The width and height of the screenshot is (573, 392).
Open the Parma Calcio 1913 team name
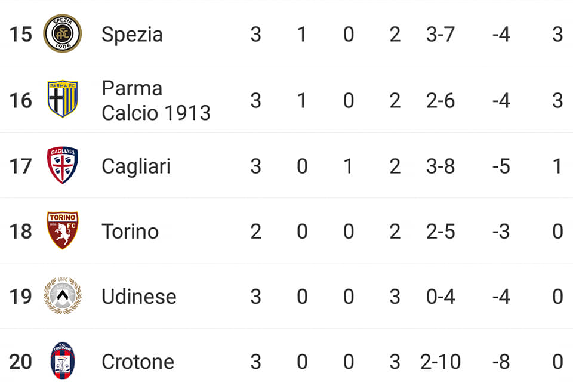[x=156, y=100]
